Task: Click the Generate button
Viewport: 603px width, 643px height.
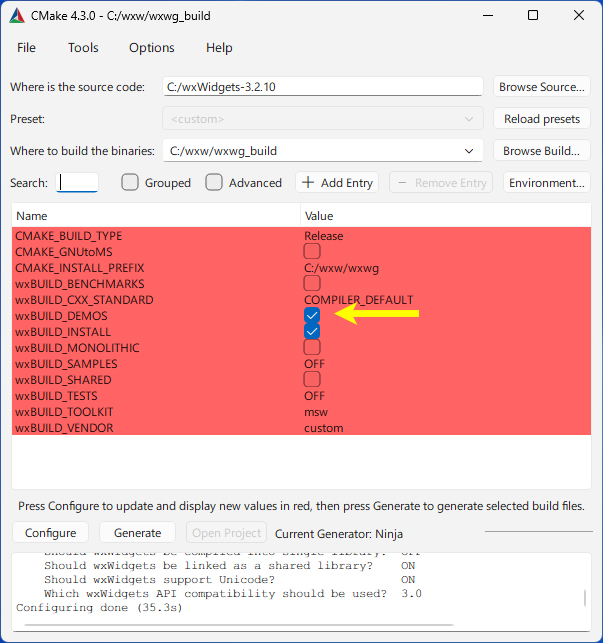Action: (137, 533)
